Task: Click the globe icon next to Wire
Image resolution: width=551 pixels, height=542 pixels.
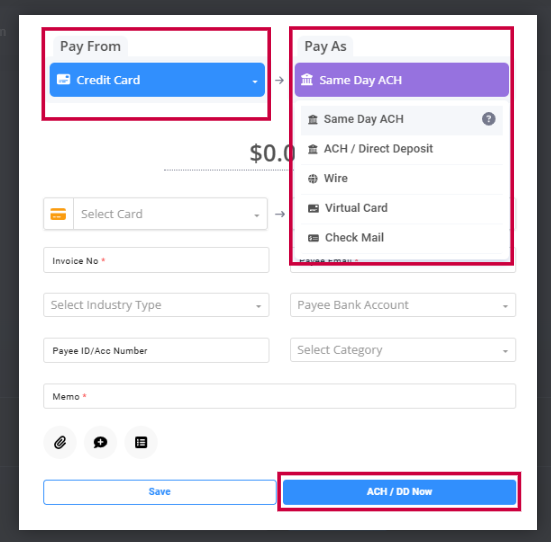Action: (x=313, y=179)
